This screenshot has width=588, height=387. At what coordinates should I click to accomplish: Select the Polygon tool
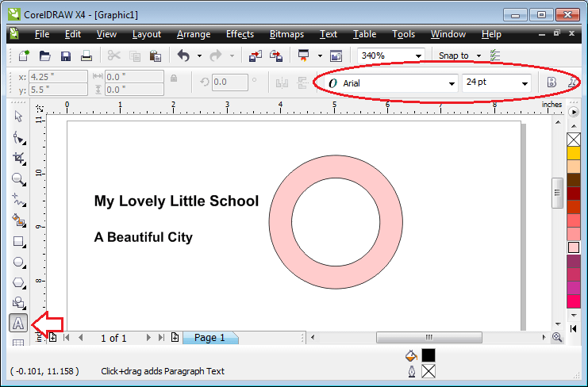click(17, 282)
